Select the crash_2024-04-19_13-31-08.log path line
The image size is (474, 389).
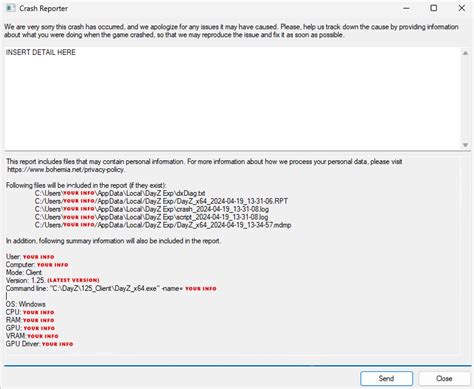pyautogui.click(x=152, y=209)
